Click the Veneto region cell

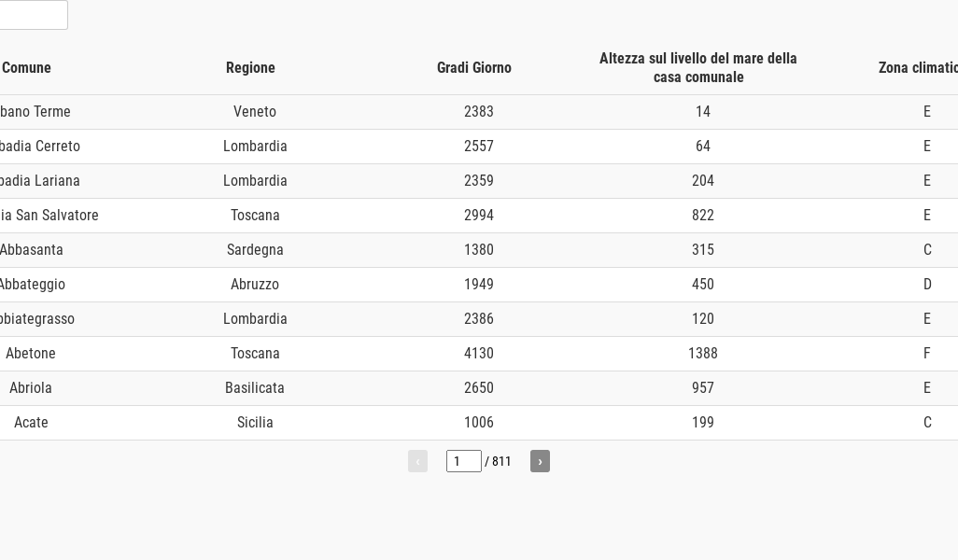coord(255,111)
